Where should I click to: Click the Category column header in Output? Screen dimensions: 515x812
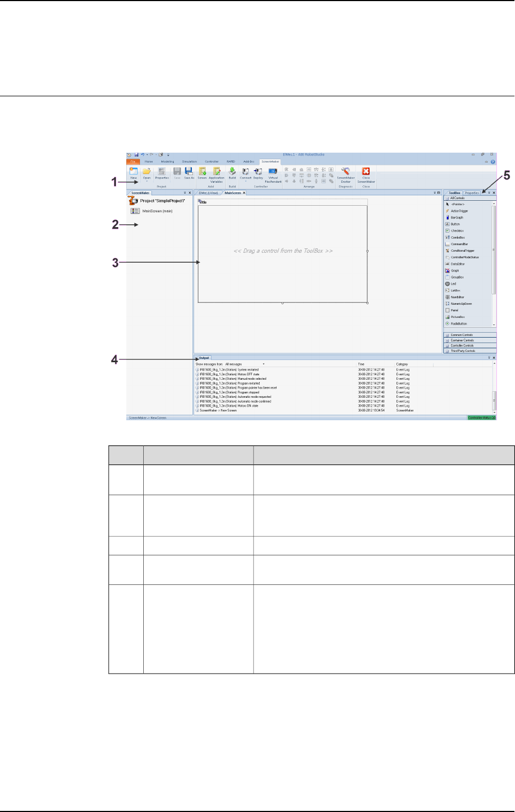tap(402, 364)
